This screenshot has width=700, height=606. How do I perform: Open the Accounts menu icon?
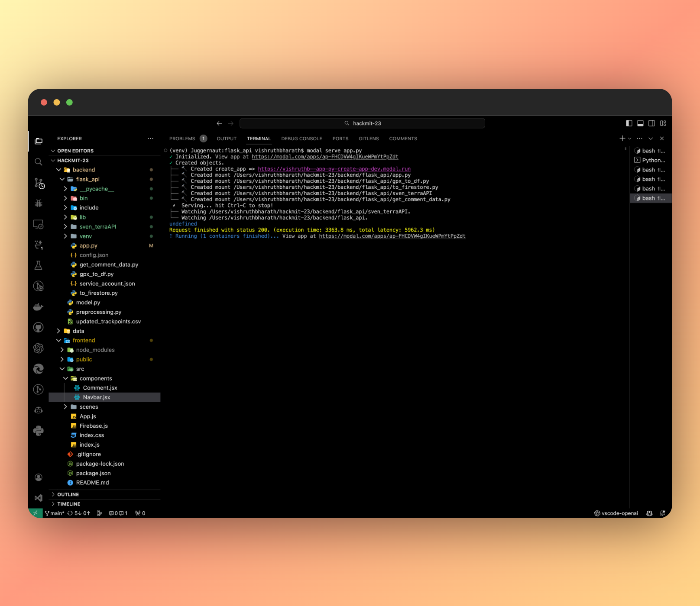pos(39,477)
